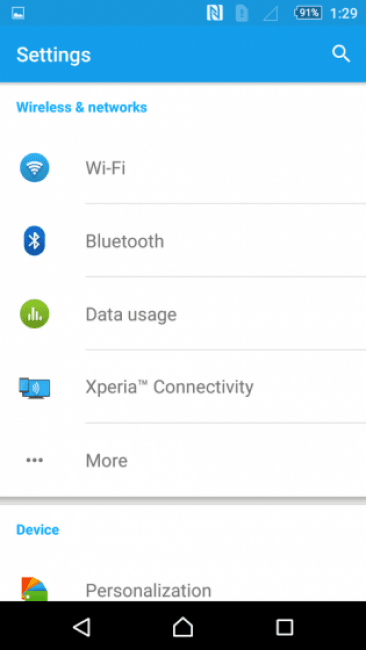Tap the three-dot More icon
This screenshot has width=366, height=650.
coord(34,460)
